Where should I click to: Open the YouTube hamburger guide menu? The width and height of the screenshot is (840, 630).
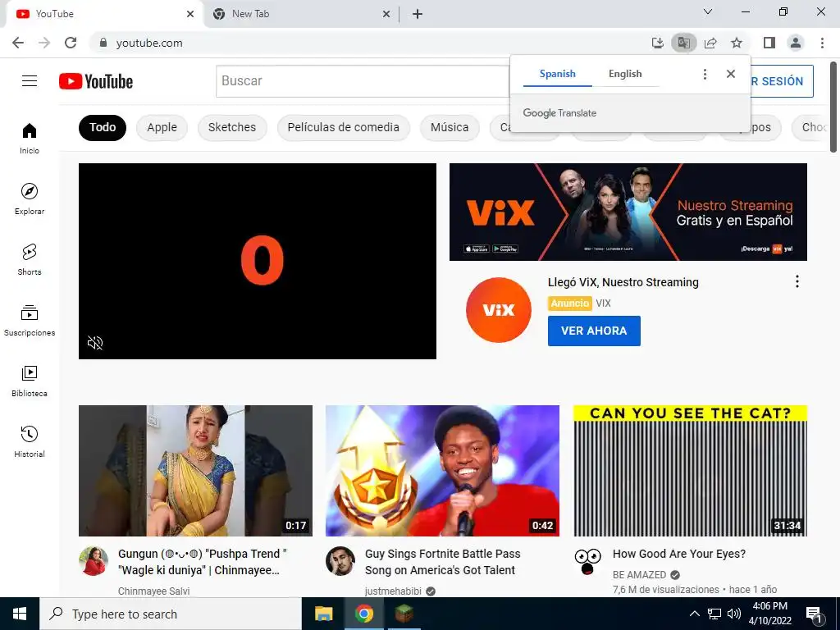pyautogui.click(x=30, y=81)
